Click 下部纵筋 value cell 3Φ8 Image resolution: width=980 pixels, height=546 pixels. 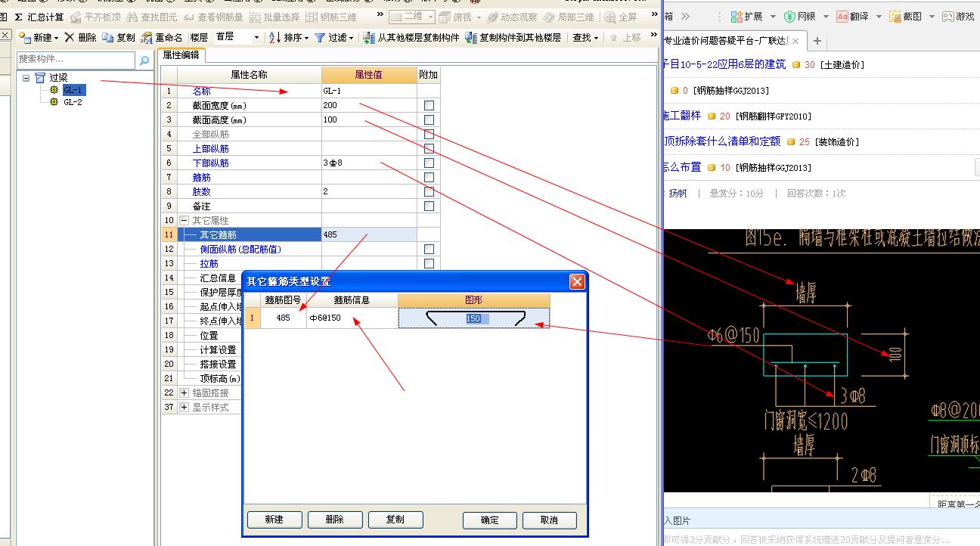[x=369, y=163]
